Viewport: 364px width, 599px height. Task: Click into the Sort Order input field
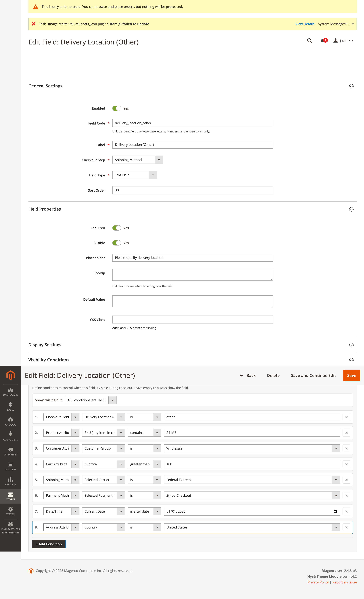(192, 190)
